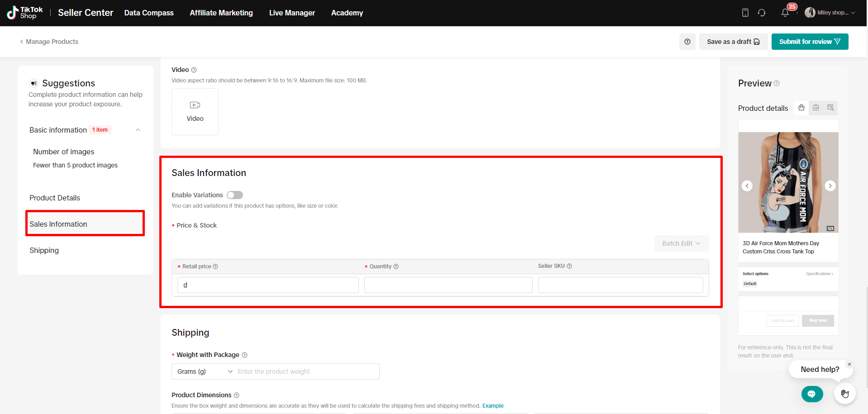The height and width of the screenshot is (414, 868).
Task: Open the notifications bell
Action: 785,13
